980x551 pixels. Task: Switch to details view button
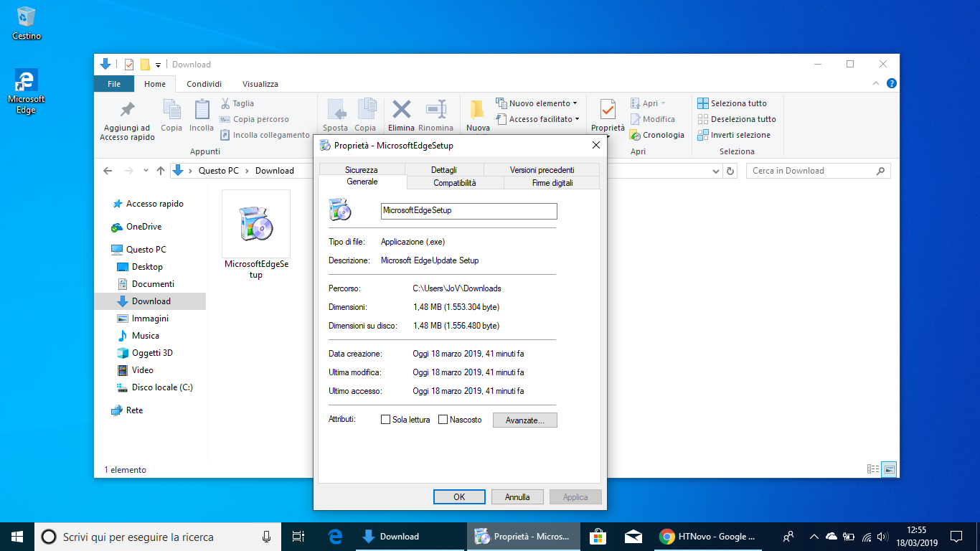tap(873, 469)
